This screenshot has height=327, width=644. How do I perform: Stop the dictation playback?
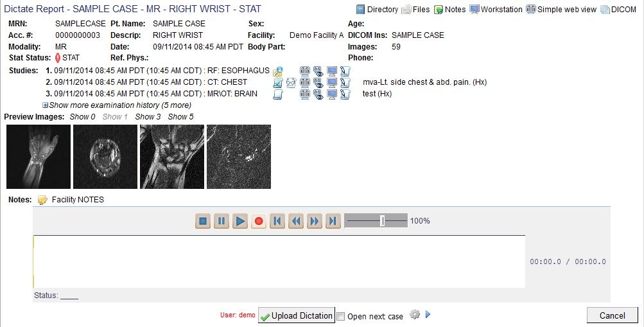coord(203,221)
